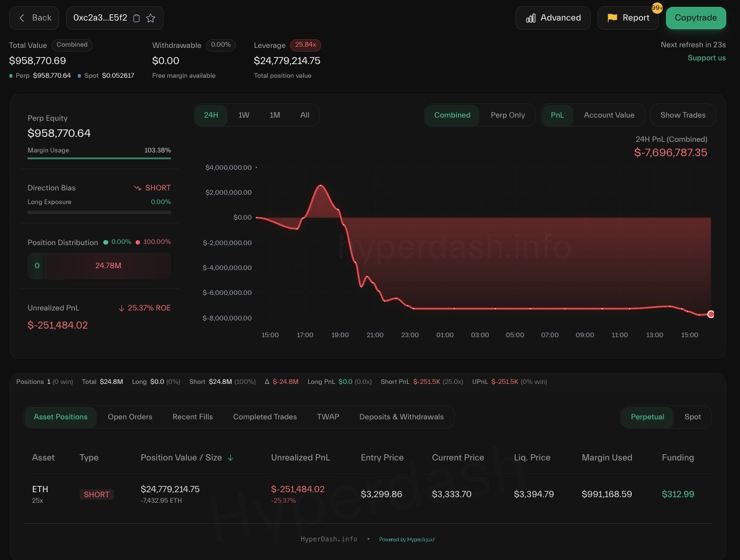
Task: Switch chart to Perp Only
Action: (x=507, y=115)
